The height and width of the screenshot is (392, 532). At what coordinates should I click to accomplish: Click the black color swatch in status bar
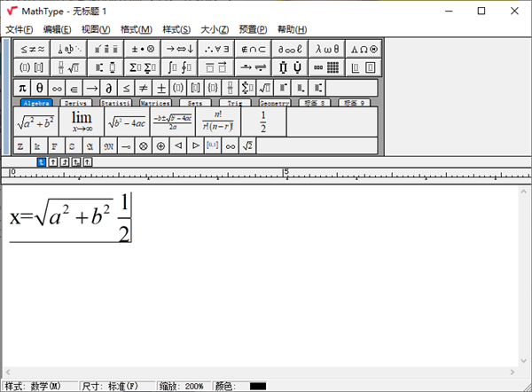click(x=258, y=386)
